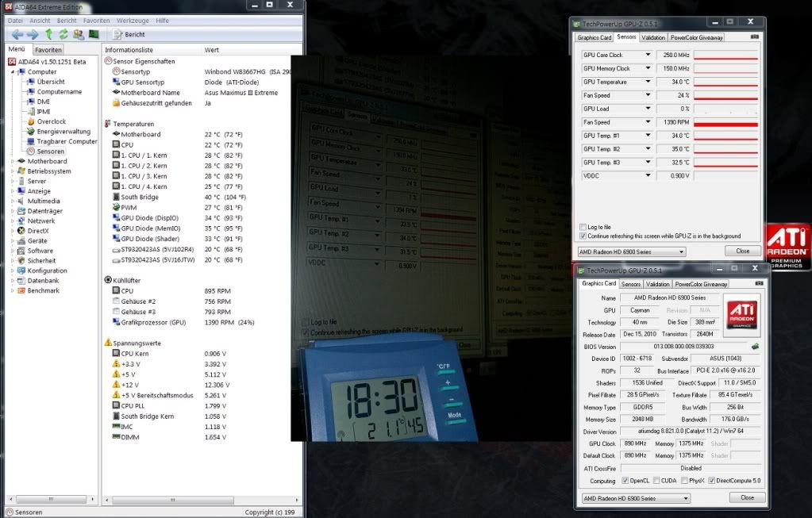Open Konfiguration in the tree
Viewport: 812px width, 518px height.
coord(47,271)
